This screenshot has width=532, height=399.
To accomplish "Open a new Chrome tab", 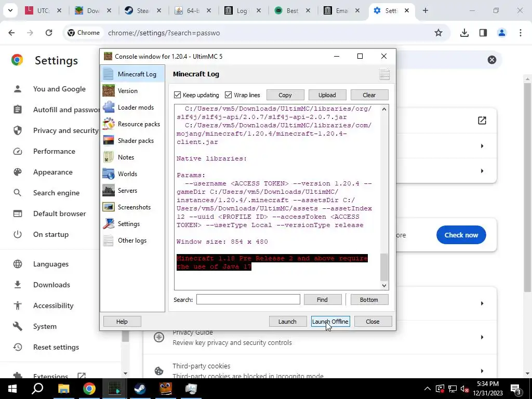I will [425, 10].
